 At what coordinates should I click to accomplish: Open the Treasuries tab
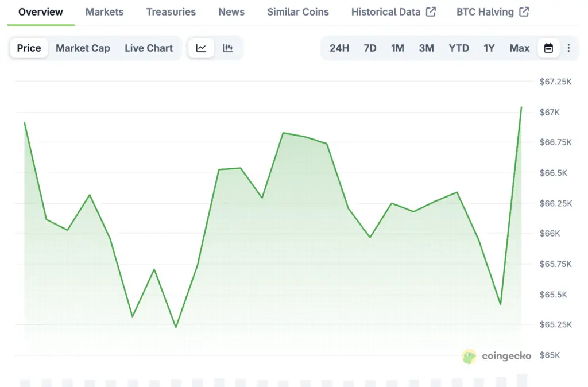click(171, 12)
